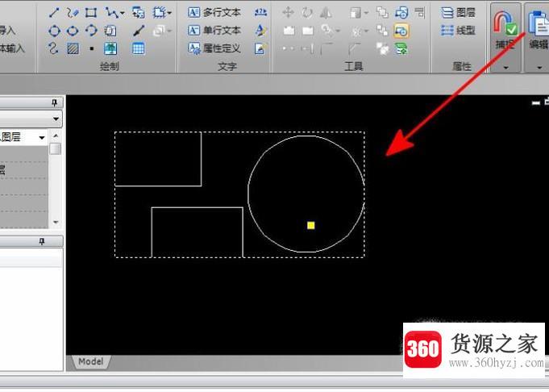Select the Rectangle drawing tool
This screenshot has width=549, height=392.
click(x=91, y=13)
